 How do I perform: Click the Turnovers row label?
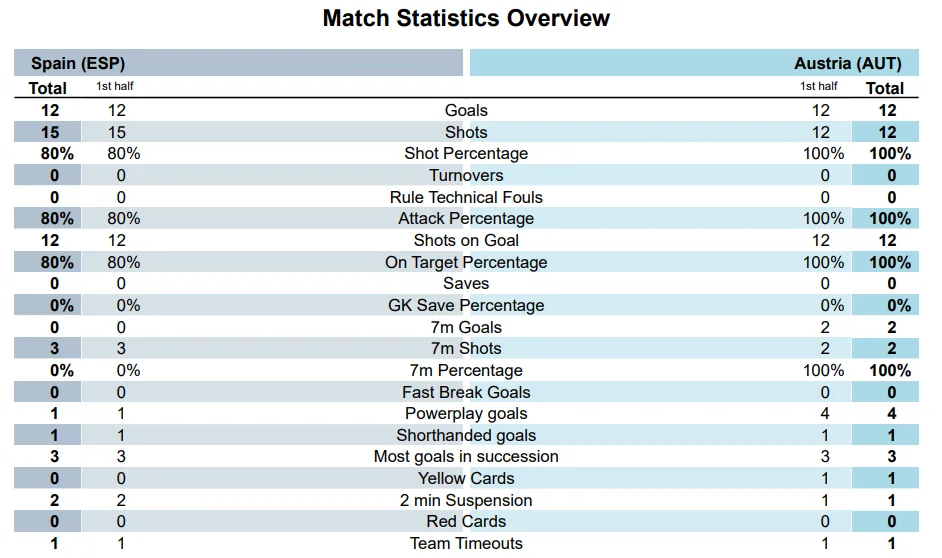pyautogui.click(x=466, y=175)
